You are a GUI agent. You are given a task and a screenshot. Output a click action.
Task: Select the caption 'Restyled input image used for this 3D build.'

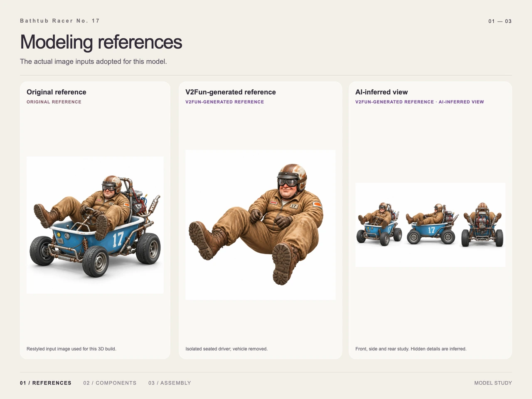(x=71, y=349)
